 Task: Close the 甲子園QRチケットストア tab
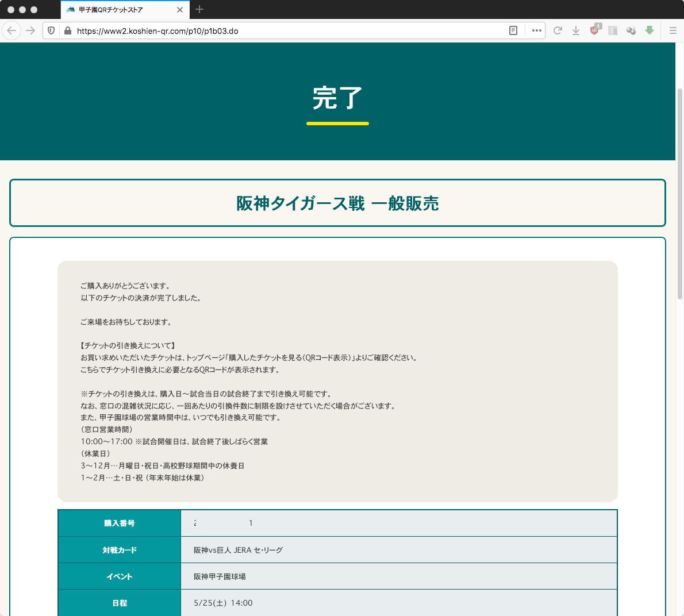pyautogui.click(x=180, y=10)
